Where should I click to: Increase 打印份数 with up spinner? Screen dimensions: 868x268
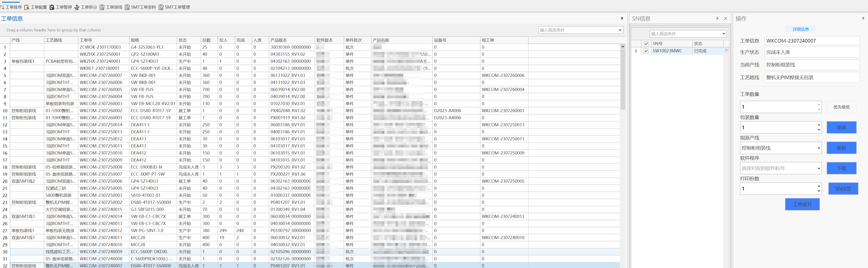[819, 186]
